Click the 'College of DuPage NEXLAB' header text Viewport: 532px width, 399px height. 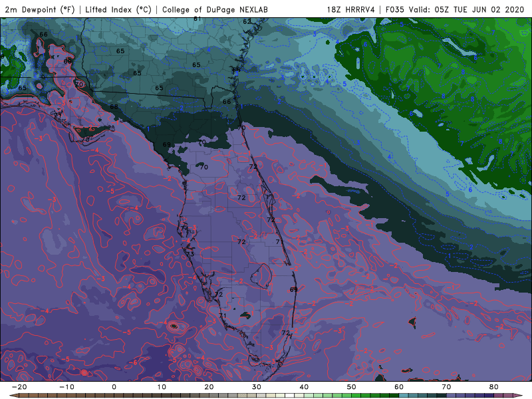[x=215, y=9]
